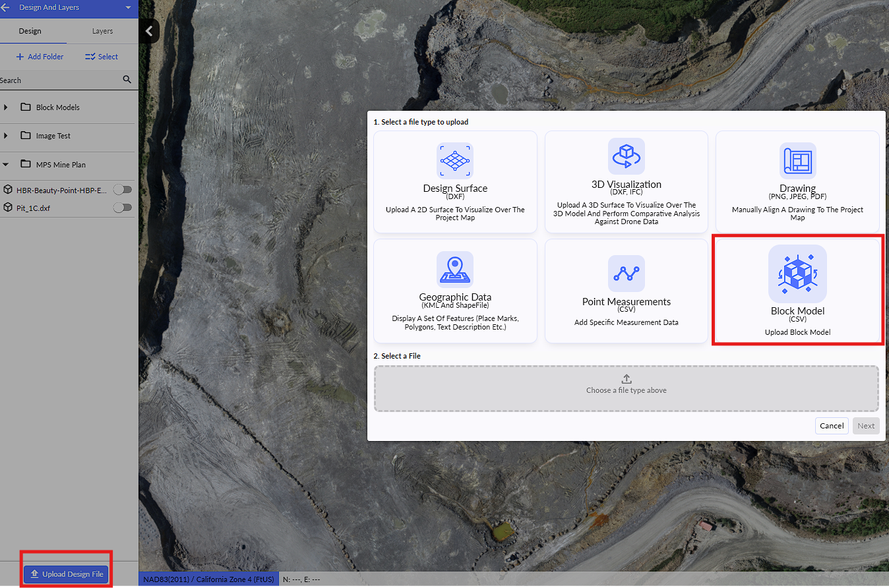Click the Point Measurements graph icon
The height and width of the screenshot is (588, 889).
(x=627, y=274)
